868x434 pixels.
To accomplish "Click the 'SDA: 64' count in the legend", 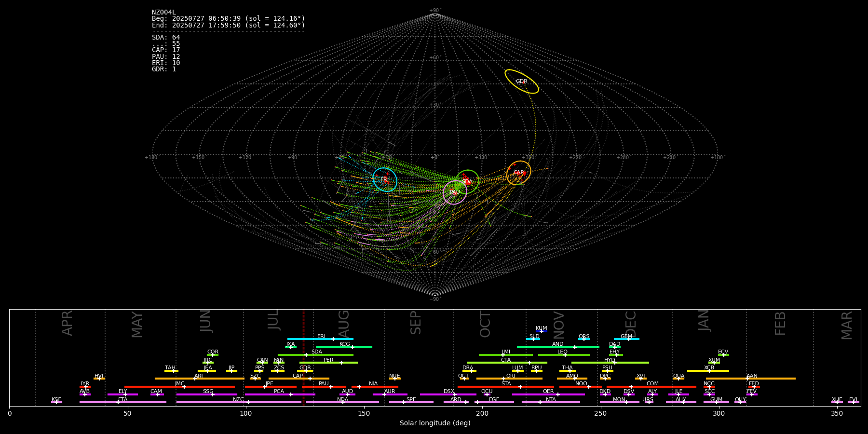I will (166, 37).
